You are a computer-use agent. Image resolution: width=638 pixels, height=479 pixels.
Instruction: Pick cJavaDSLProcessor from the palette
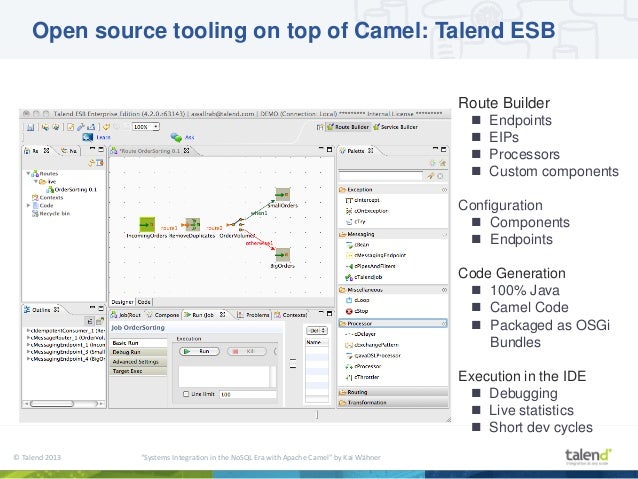373,355
